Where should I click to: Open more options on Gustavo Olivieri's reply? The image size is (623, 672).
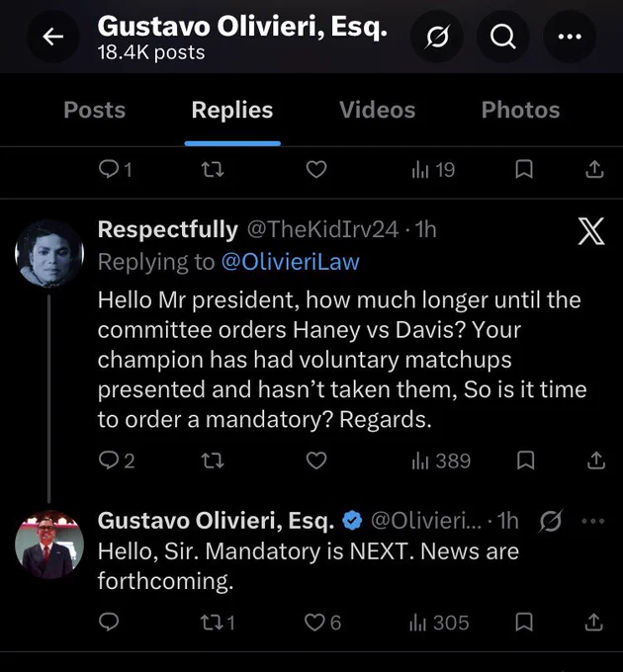(593, 521)
